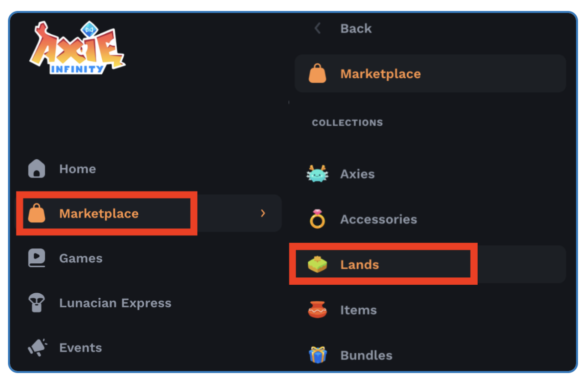Open the Home menu item
Image resolution: width=588 pixels, height=386 pixels.
[x=77, y=169]
